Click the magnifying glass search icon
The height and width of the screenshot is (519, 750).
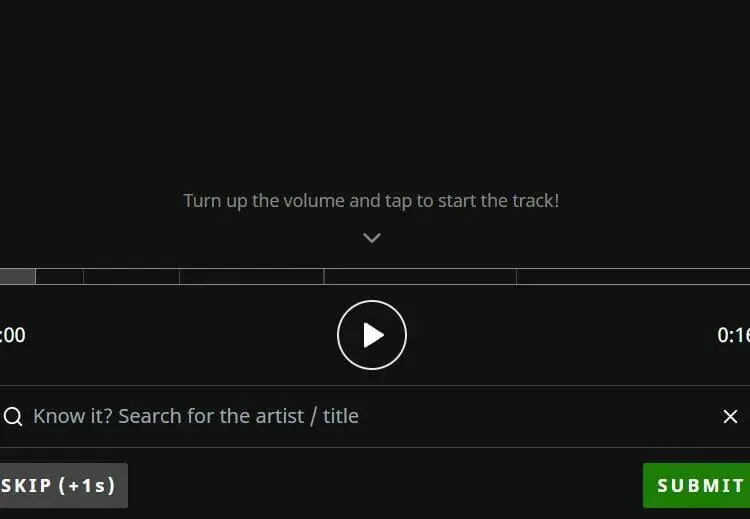13,416
